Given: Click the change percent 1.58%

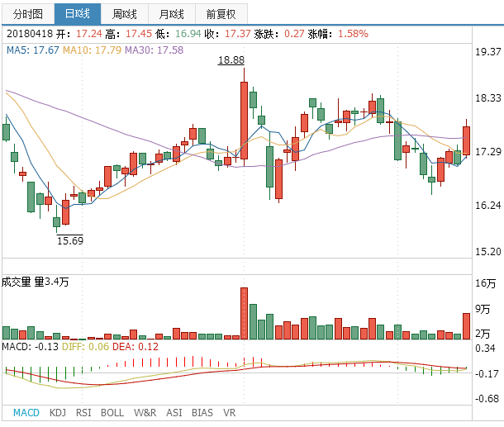Looking at the screenshot, I should (x=353, y=34).
